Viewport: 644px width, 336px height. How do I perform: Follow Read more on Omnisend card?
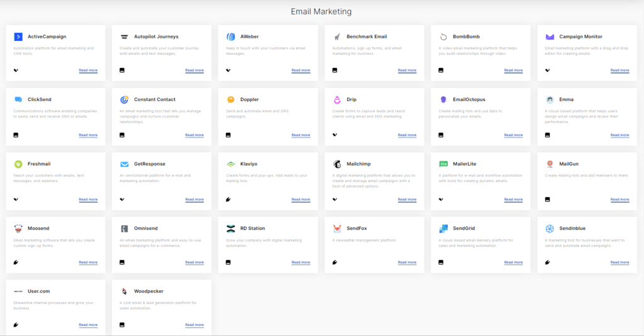(x=194, y=262)
